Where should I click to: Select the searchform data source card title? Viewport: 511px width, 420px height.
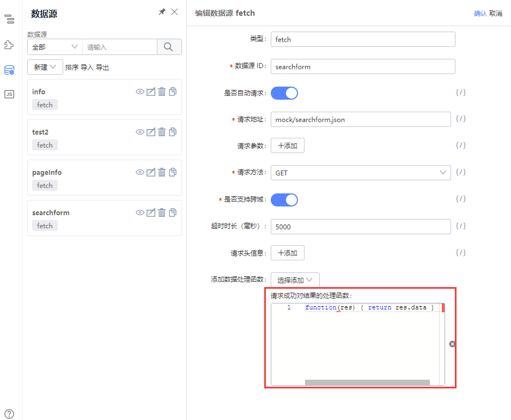[x=51, y=212]
